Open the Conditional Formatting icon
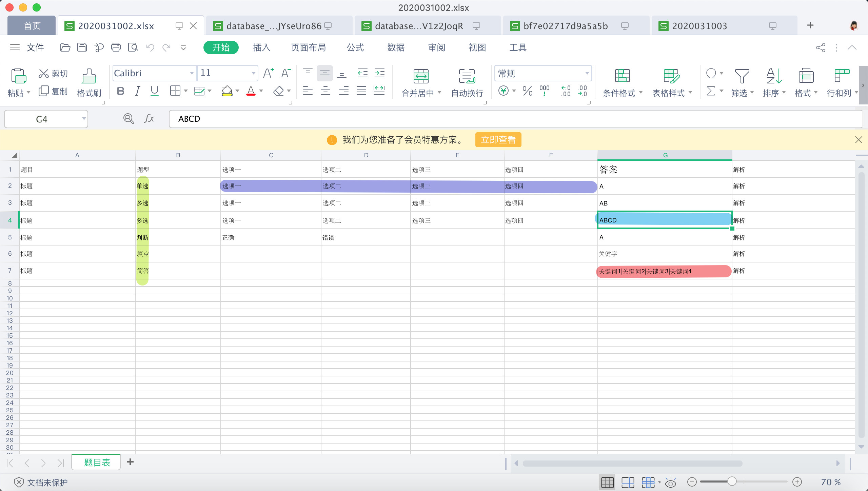The image size is (868, 491). (622, 76)
